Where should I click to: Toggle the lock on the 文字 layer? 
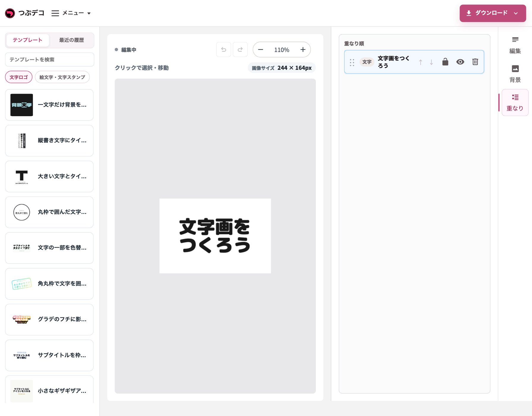coord(445,62)
